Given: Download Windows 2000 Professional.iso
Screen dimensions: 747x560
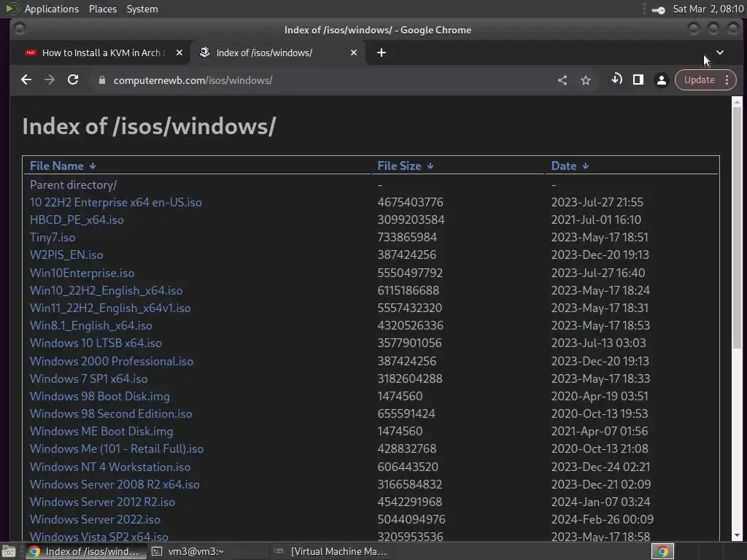Looking at the screenshot, I should (x=112, y=361).
